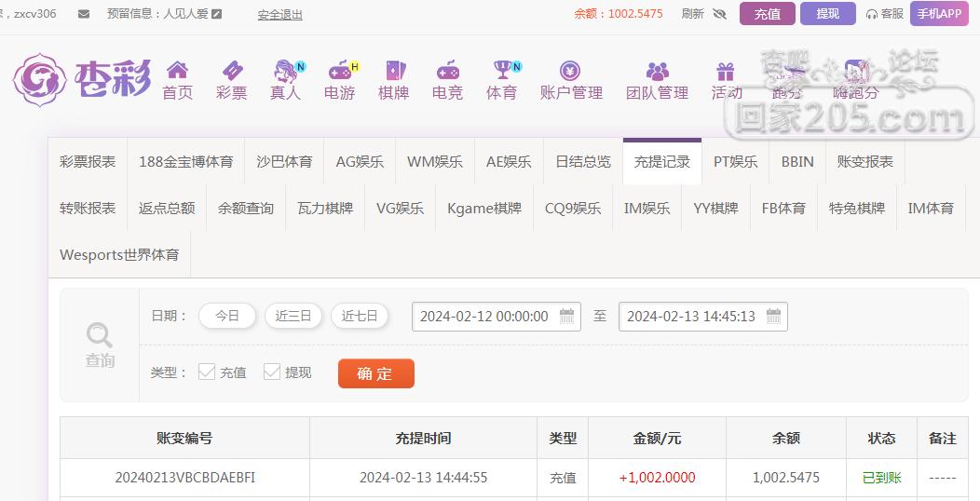Open the 活动 gift box icon

[726, 71]
